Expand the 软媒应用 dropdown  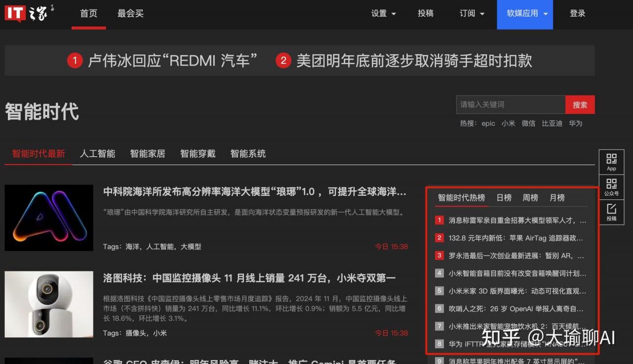(525, 14)
